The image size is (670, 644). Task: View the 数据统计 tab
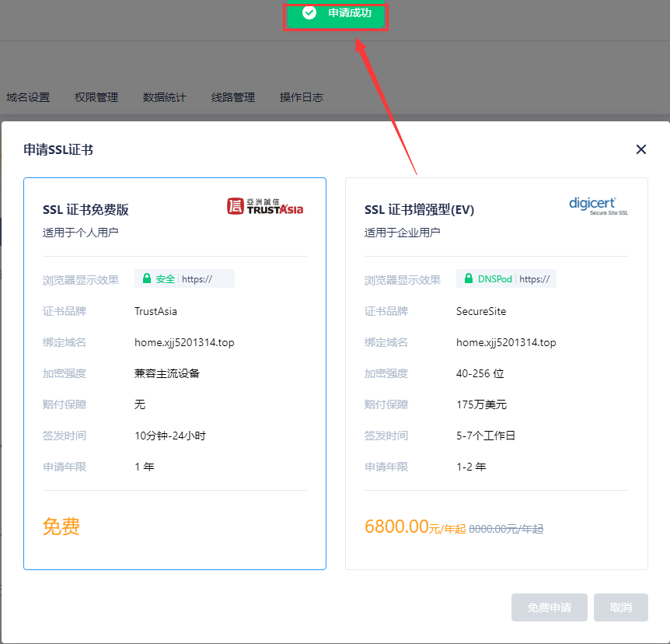164,97
